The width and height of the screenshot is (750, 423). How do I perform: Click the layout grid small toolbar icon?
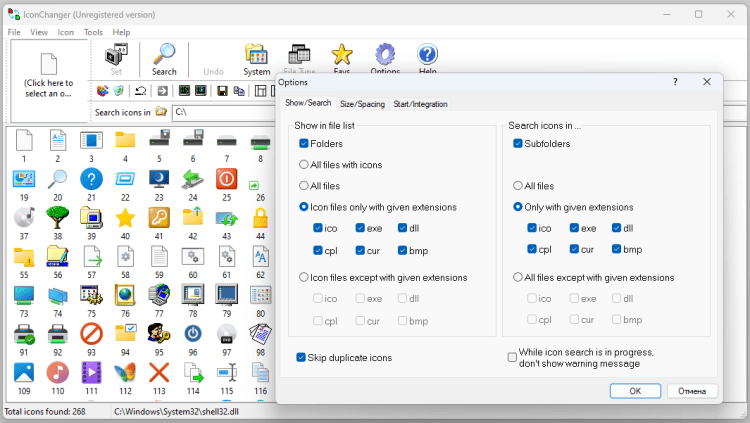click(260, 90)
